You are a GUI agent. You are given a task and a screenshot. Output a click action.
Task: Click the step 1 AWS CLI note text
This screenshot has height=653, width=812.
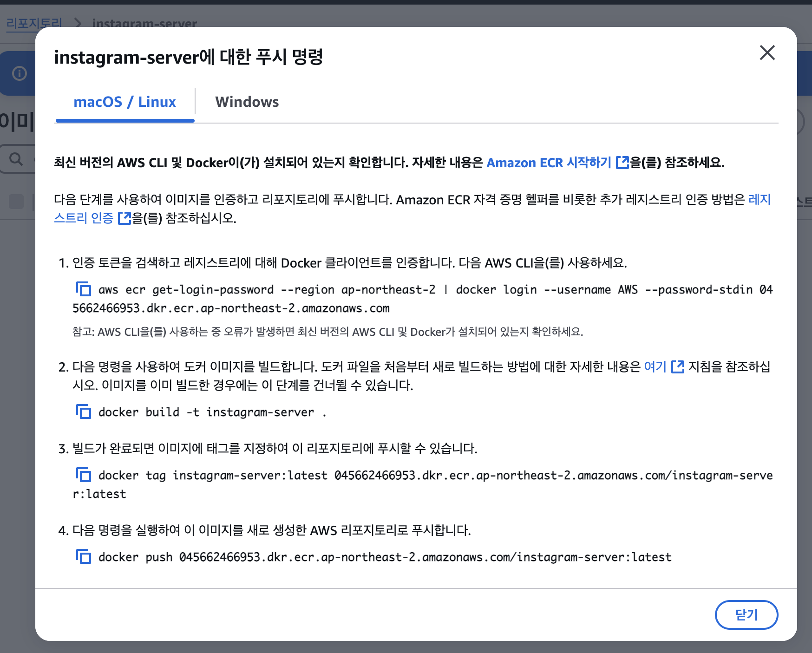327,332
